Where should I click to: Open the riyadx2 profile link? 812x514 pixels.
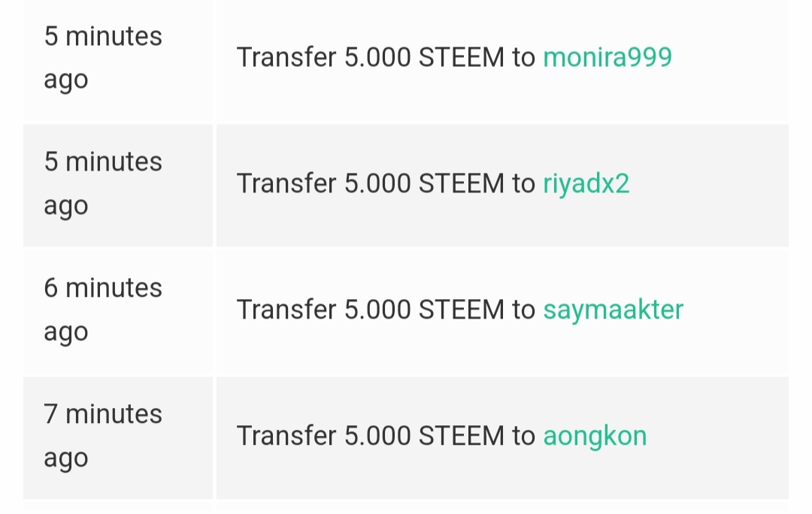point(586,184)
